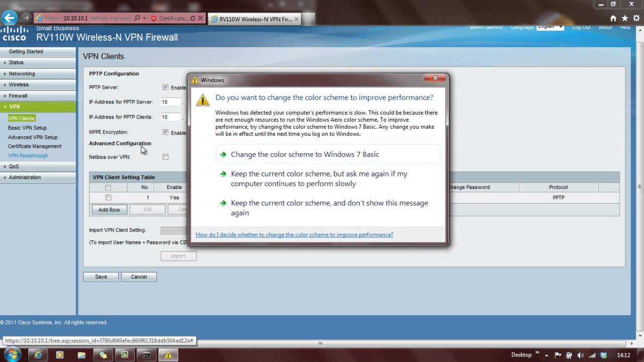The height and width of the screenshot is (362, 644).
Task: Click the Save button
Action: click(101, 277)
